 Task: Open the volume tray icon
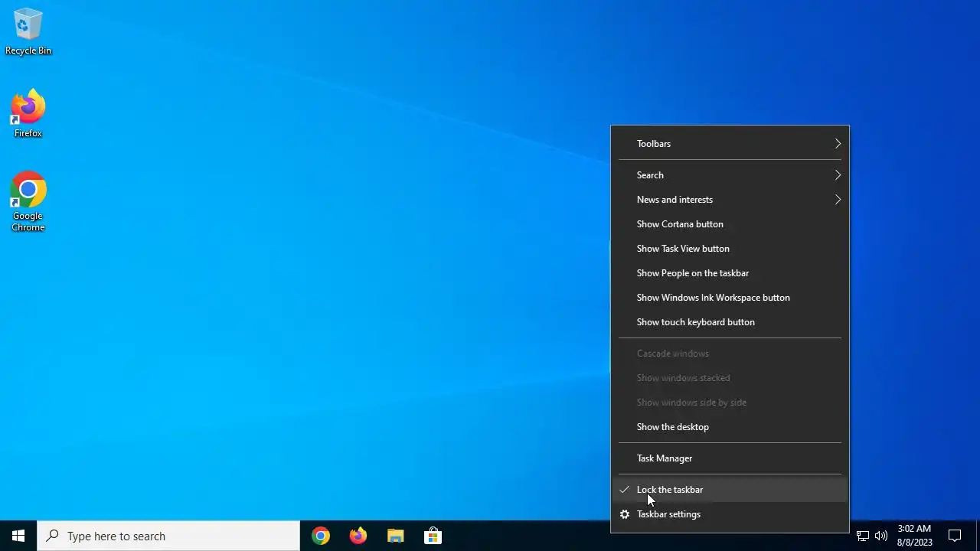[x=881, y=536]
